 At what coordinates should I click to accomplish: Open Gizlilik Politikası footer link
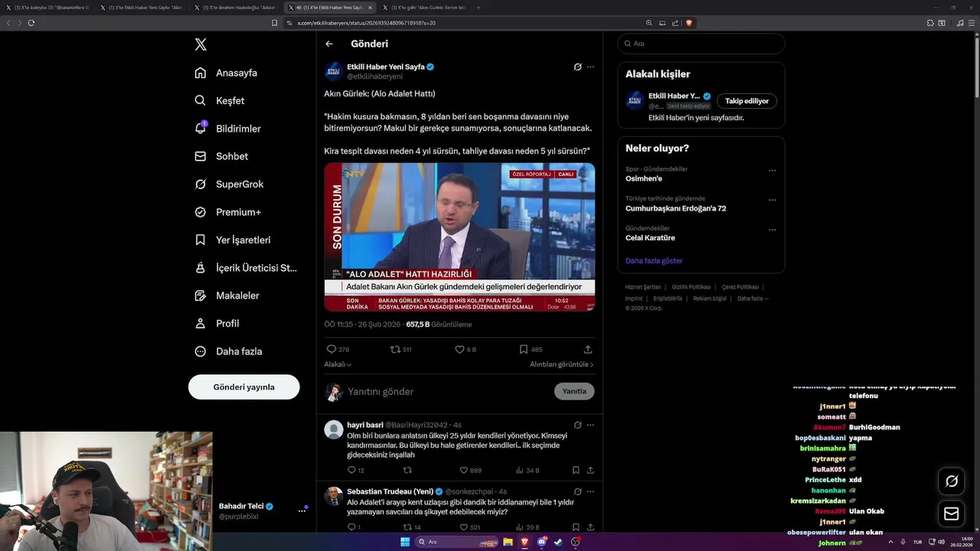click(691, 287)
